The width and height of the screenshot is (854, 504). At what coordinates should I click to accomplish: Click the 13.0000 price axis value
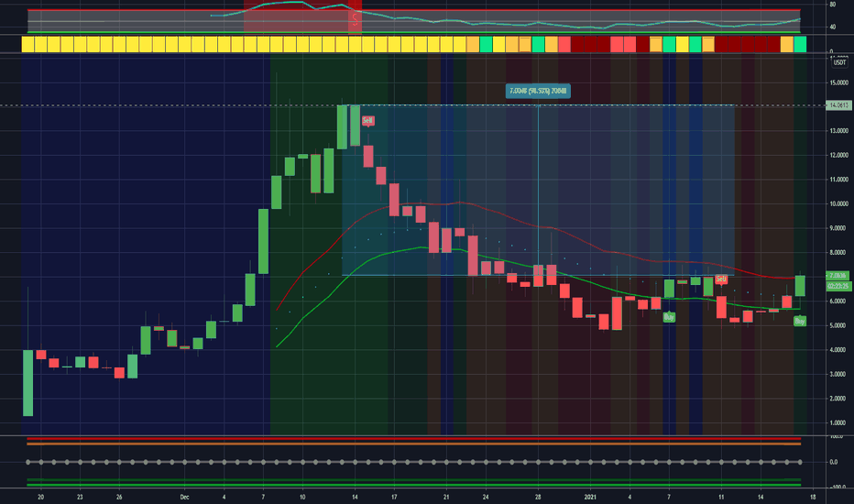pyautogui.click(x=839, y=131)
